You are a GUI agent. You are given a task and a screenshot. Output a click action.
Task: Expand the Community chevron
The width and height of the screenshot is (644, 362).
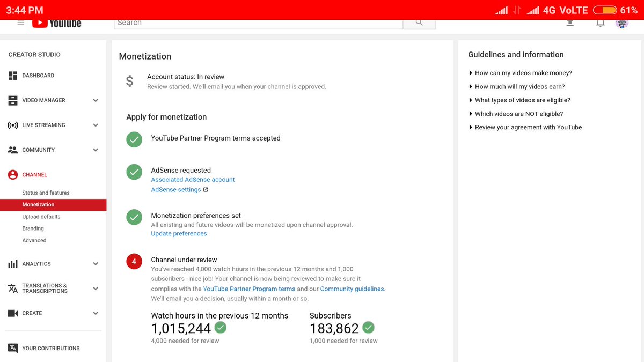point(96,150)
